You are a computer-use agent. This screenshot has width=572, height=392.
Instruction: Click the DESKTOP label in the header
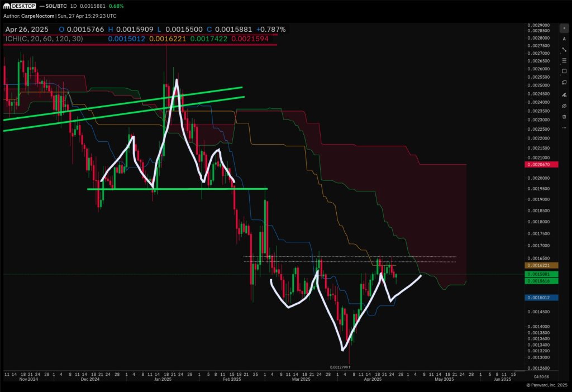(24, 6)
